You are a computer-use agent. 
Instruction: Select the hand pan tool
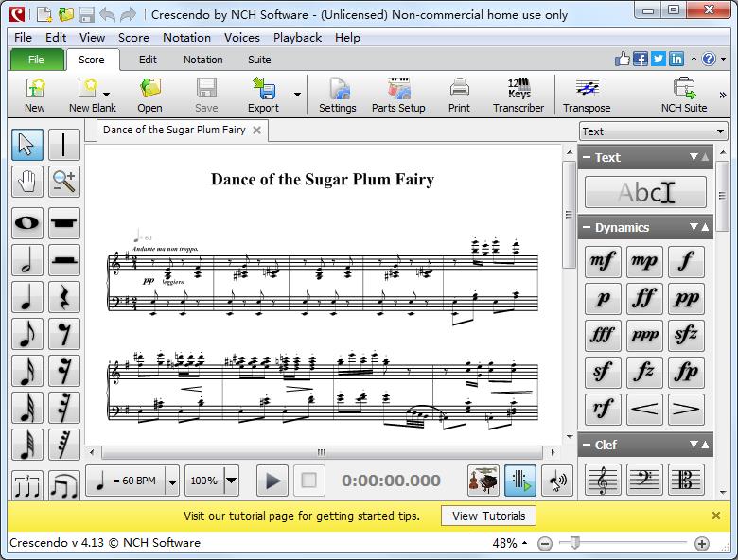click(x=27, y=182)
